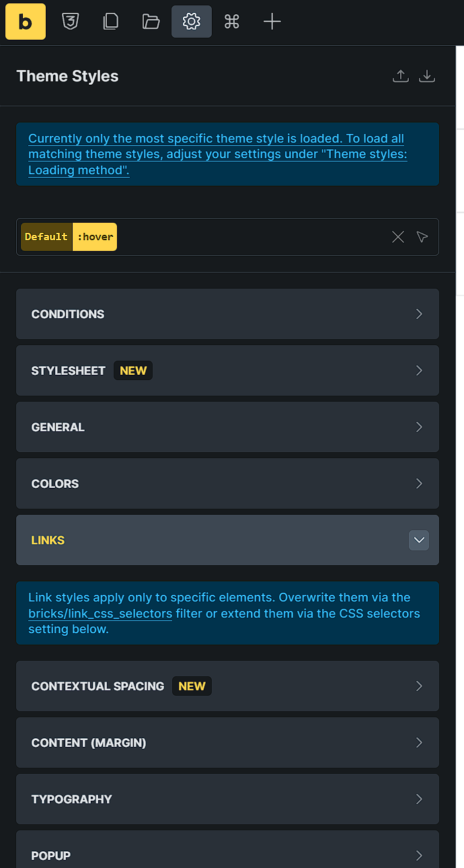Toggle the Default state tag
The width and height of the screenshot is (464, 868).
click(x=46, y=237)
